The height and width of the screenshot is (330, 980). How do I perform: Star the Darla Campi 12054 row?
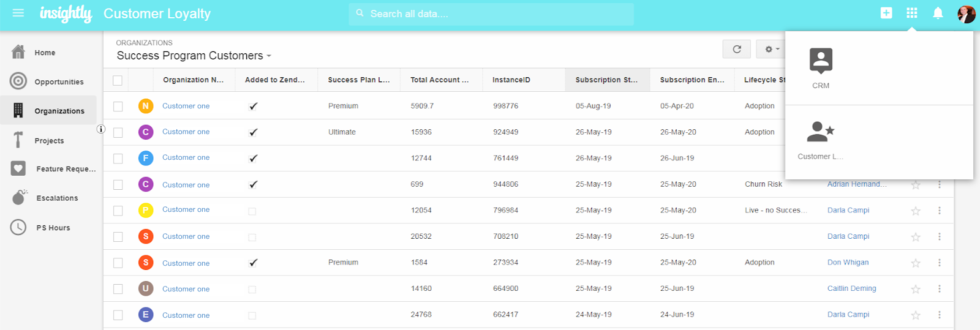pyautogui.click(x=916, y=211)
